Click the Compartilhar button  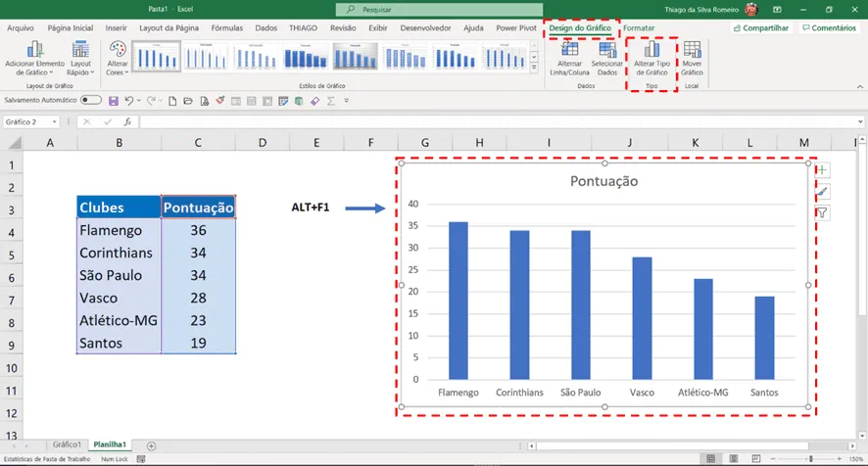[x=760, y=27]
